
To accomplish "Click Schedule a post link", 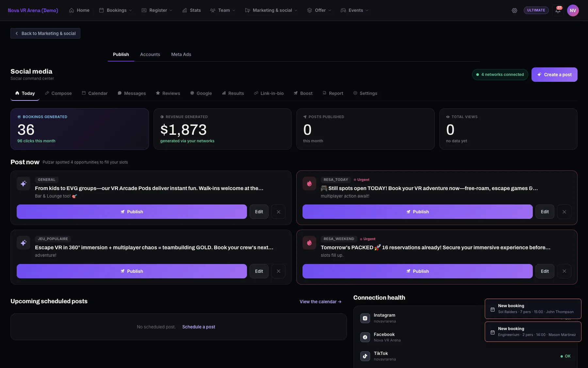I will [x=199, y=327].
